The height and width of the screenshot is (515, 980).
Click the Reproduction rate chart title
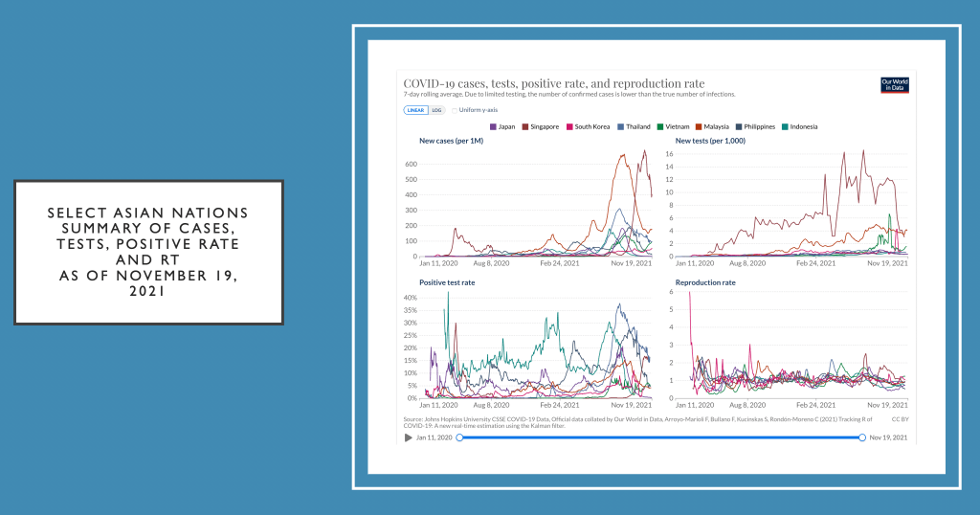pos(704,282)
